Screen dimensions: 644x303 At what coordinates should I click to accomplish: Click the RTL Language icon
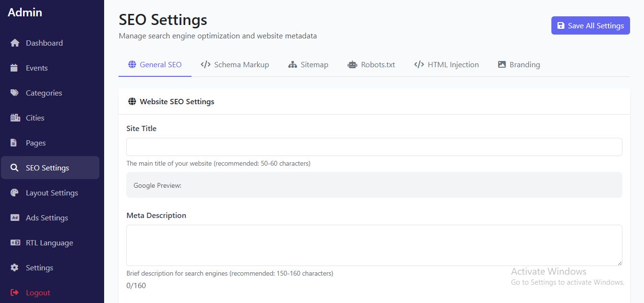(15, 243)
